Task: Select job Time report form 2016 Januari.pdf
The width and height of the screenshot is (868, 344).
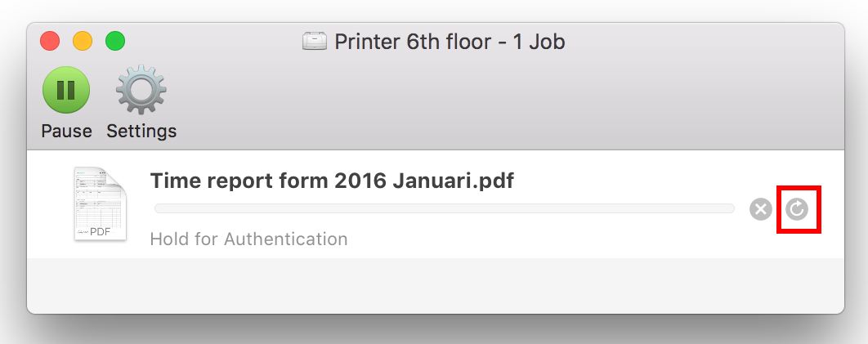Action: click(x=332, y=181)
